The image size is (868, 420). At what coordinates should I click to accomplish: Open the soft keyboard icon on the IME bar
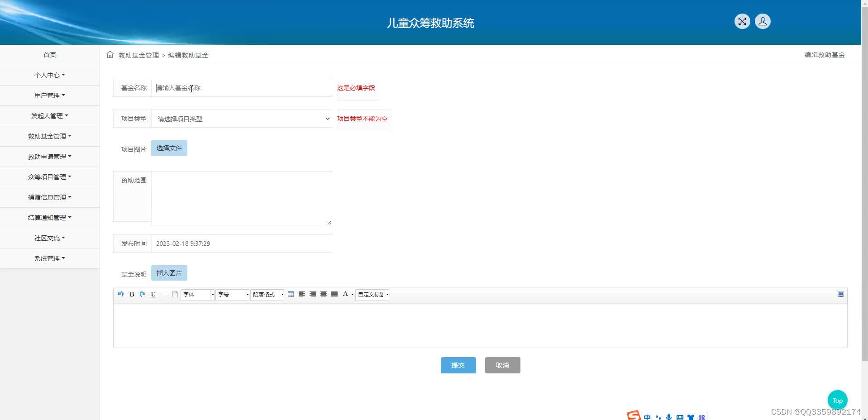click(x=680, y=417)
